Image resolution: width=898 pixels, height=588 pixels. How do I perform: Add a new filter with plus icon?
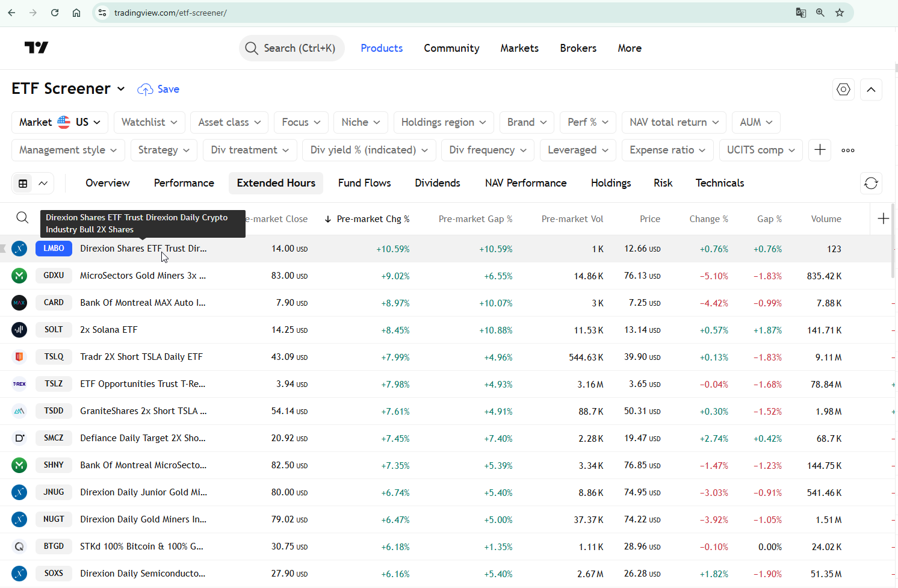pos(820,150)
